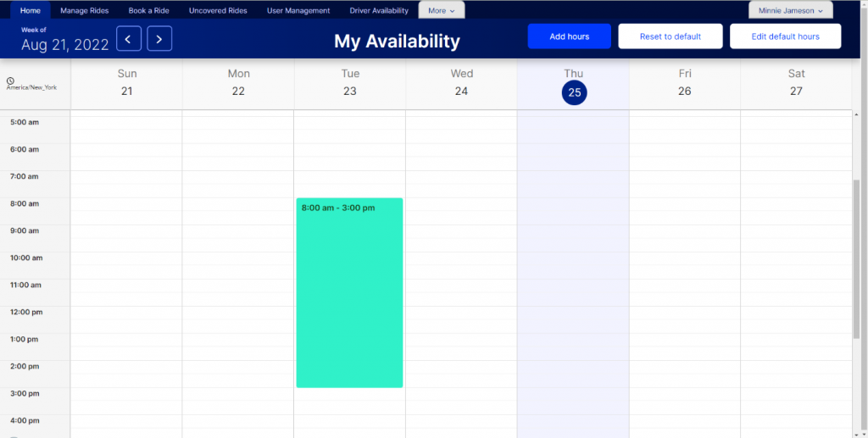Image resolution: width=868 pixels, height=438 pixels.
Task: Expand the More dropdown menu
Action: pos(441,11)
